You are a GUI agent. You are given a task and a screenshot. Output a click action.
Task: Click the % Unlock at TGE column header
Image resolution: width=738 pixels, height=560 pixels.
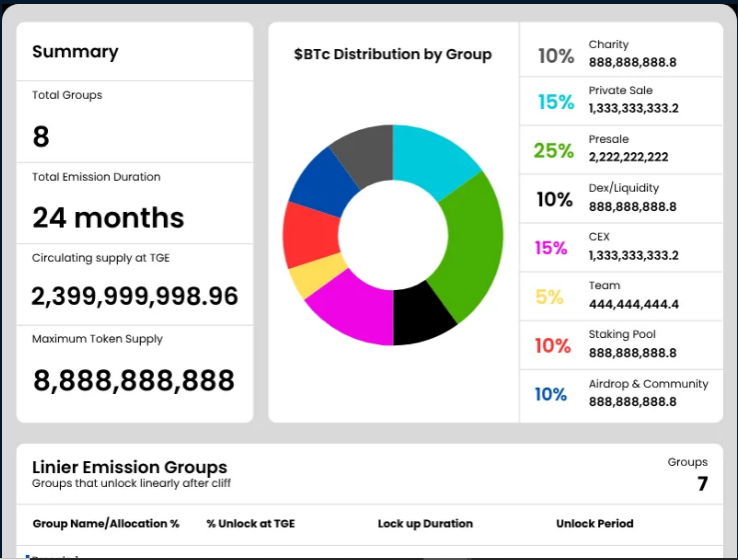point(250,524)
